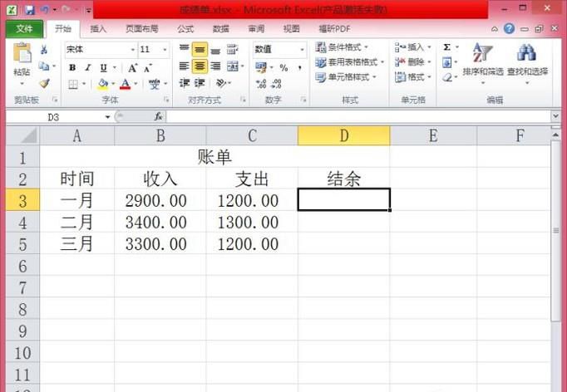Viewport: 567px width, 392px height.
Task: Apply Percent Style with the % icon
Action: click(x=283, y=67)
